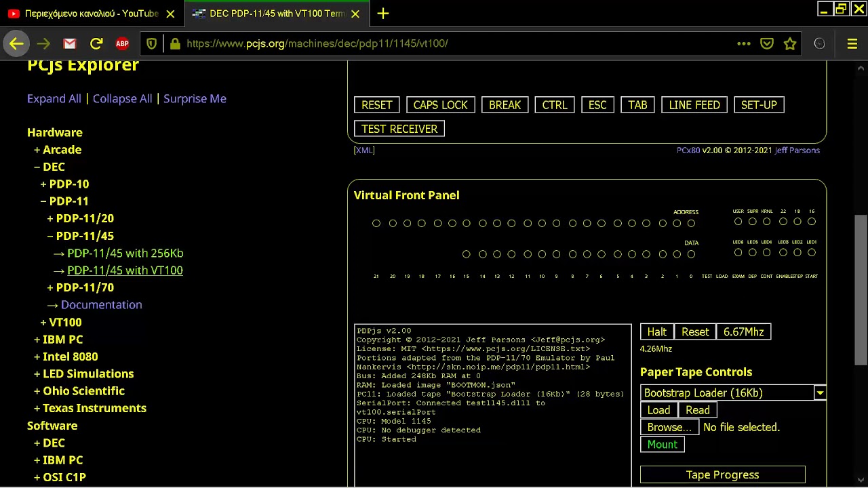This screenshot has height=488, width=868.
Task: Select the DEC PDP-11/45 with VT100 tab
Action: (277, 14)
